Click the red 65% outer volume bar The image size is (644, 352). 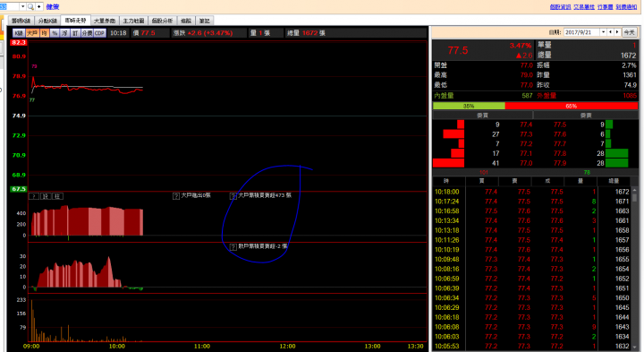[x=572, y=106]
